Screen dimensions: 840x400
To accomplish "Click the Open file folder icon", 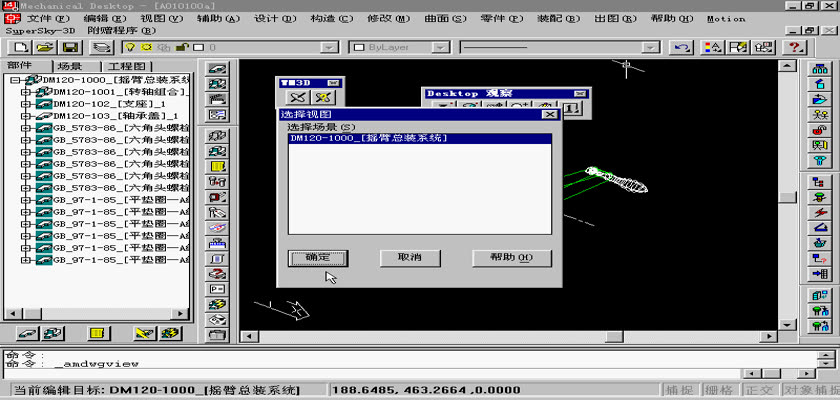I will (x=45, y=47).
